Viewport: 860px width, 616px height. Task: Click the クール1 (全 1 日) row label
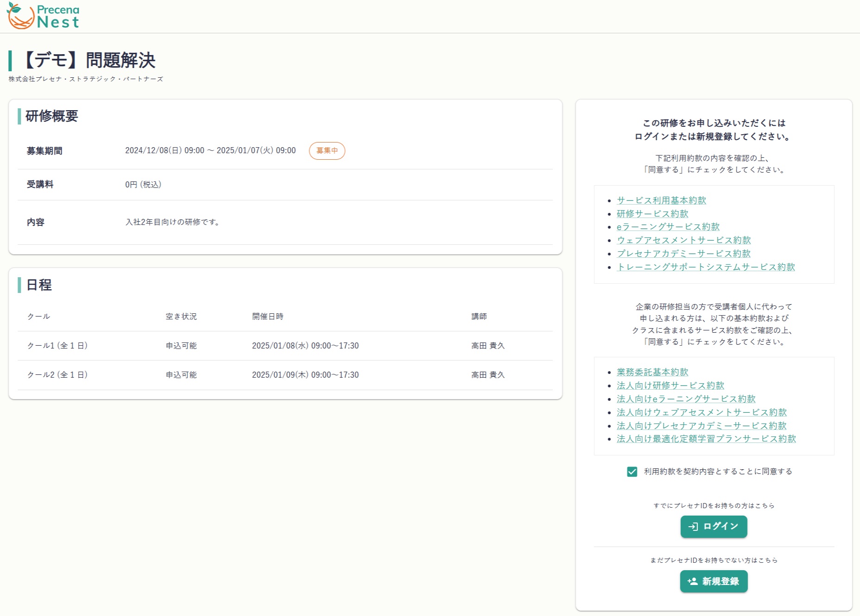click(57, 346)
